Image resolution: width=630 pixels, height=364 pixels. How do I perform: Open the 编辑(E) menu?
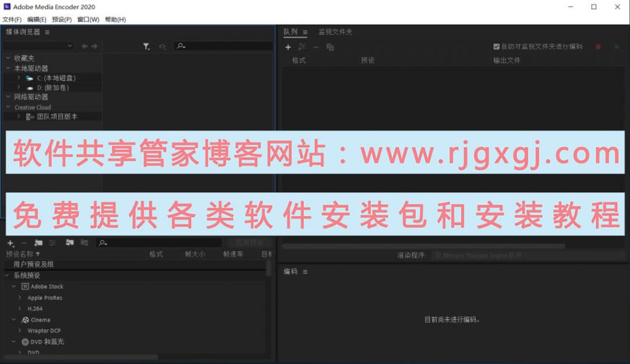click(36, 19)
